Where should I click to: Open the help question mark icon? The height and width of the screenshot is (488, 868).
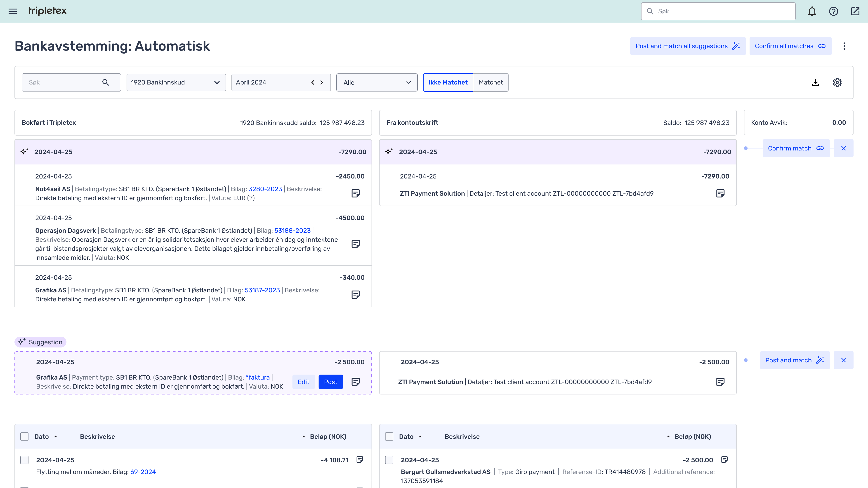(834, 11)
